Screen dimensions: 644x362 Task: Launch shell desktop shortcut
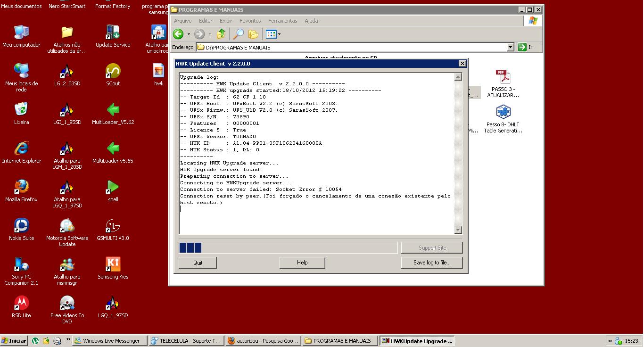(x=113, y=191)
